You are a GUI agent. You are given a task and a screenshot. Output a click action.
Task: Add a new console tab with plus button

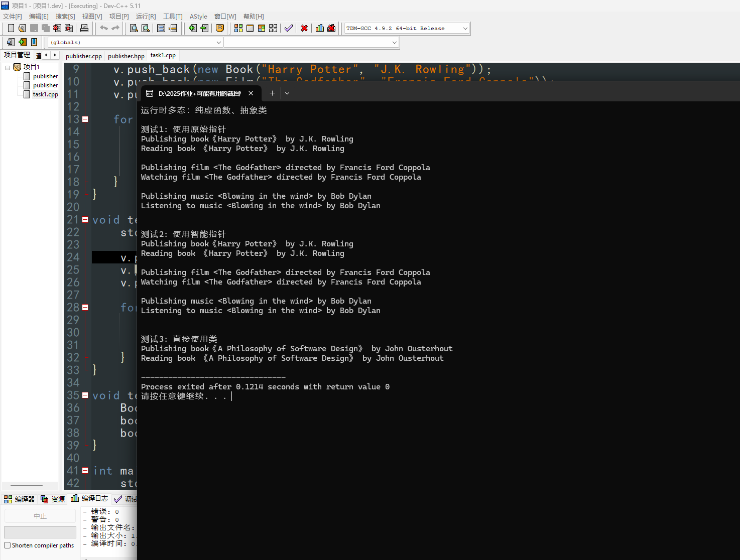pyautogui.click(x=272, y=93)
